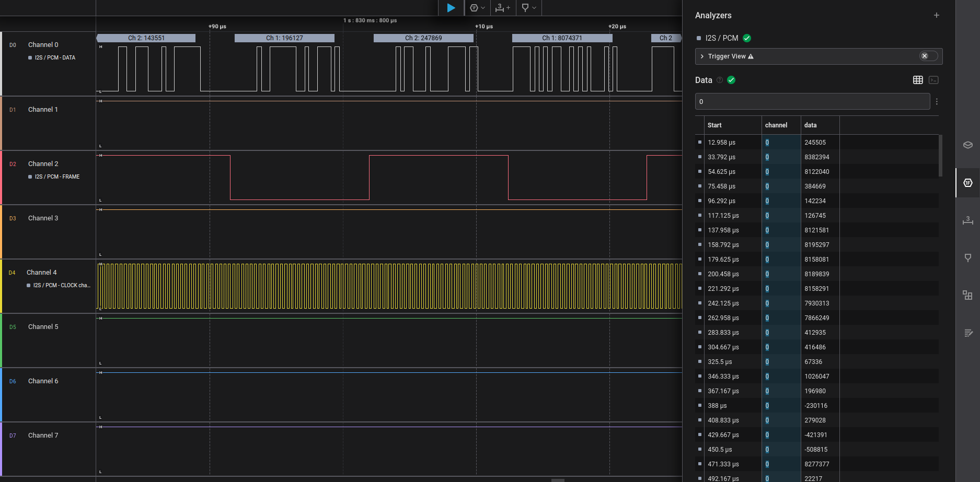Open the Extensions sidebar panel

click(968, 295)
